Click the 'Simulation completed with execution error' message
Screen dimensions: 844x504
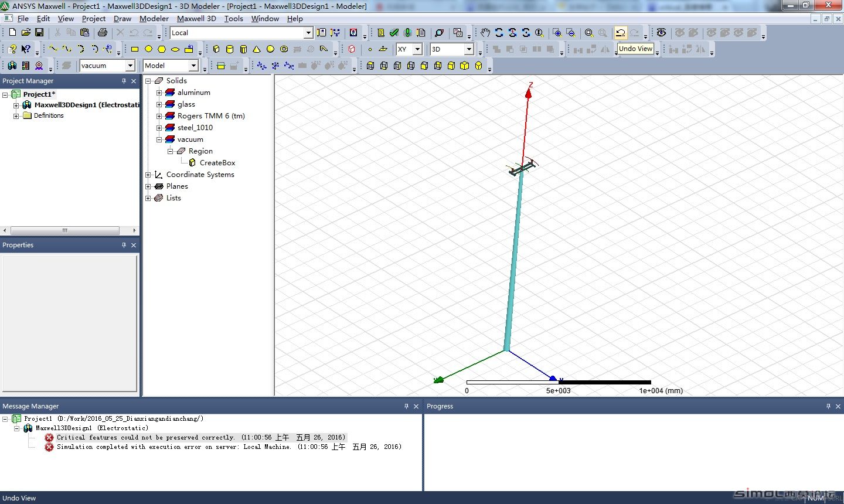229,447
